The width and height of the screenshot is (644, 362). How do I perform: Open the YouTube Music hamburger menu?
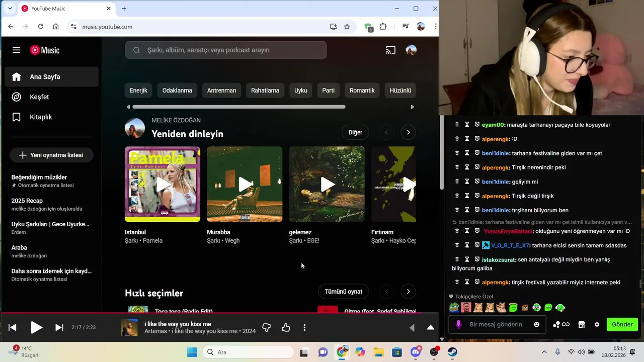pyautogui.click(x=17, y=50)
